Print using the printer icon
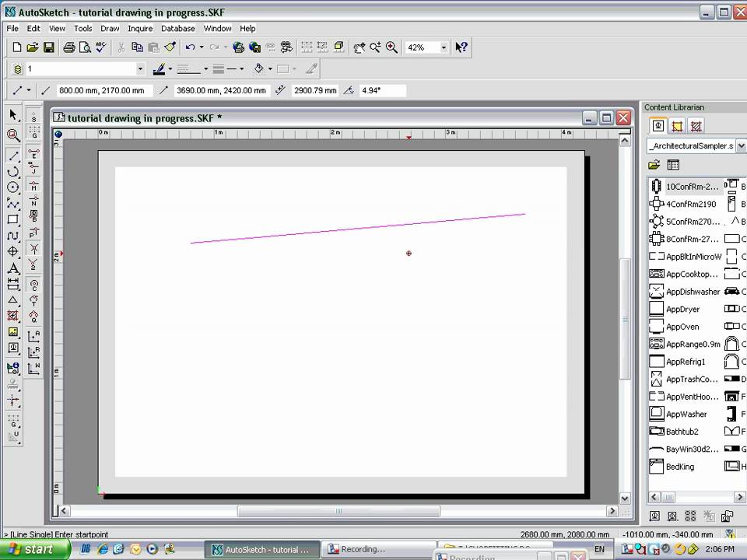The image size is (747, 560). tap(69, 47)
